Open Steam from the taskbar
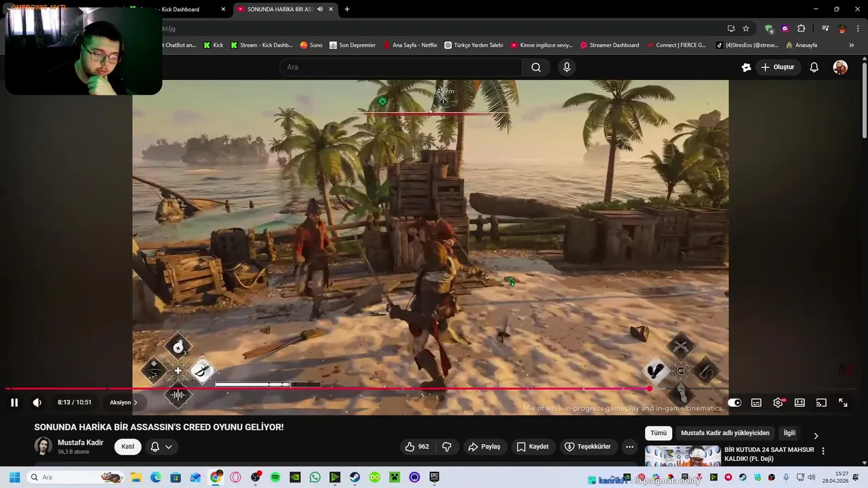 (x=355, y=477)
